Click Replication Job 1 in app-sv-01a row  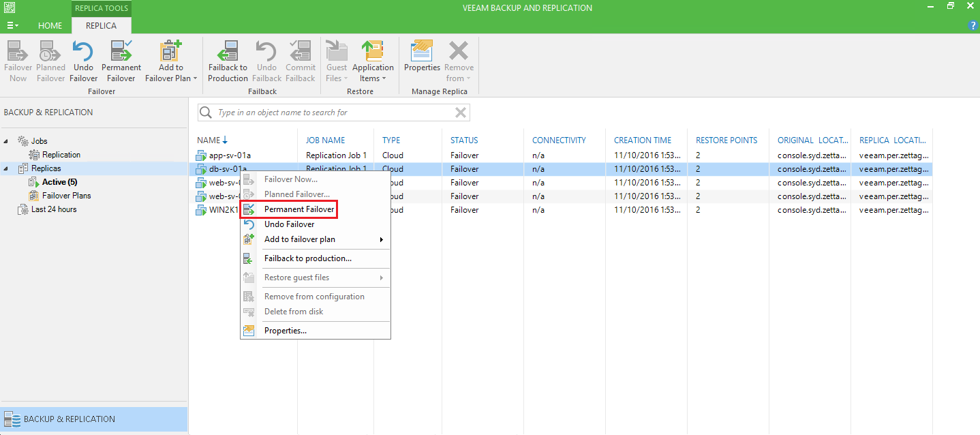click(x=337, y=155)
